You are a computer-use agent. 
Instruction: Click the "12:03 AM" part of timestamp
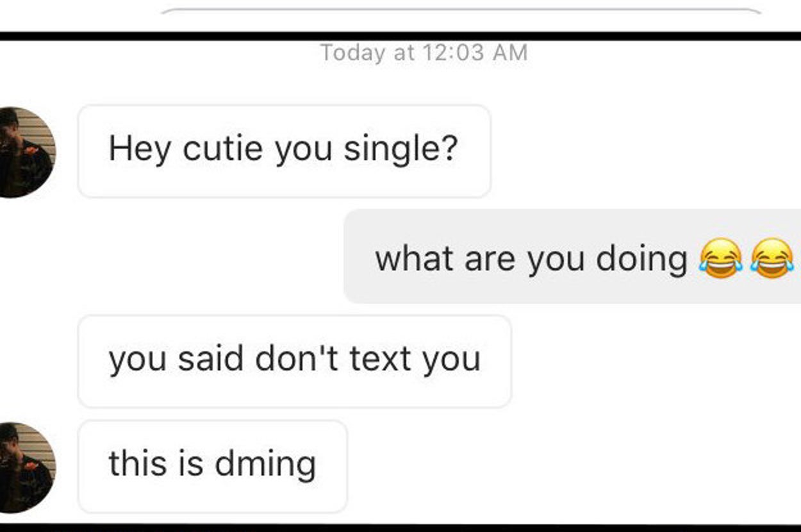(475, 53)
